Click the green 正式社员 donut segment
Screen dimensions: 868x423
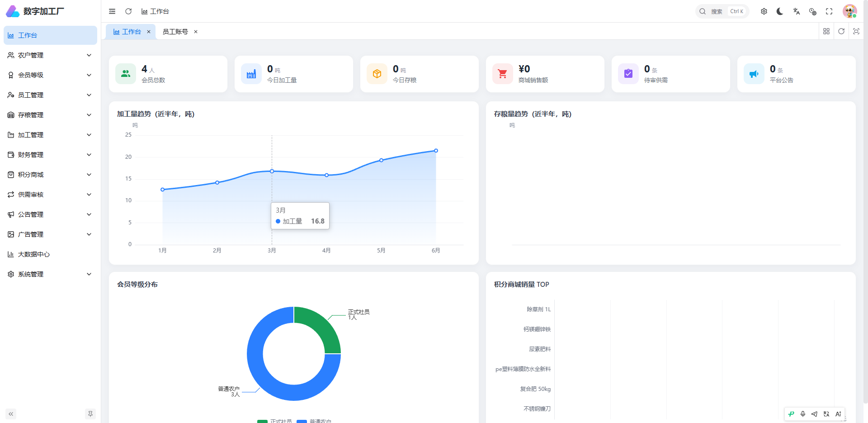tap(321, 327)
